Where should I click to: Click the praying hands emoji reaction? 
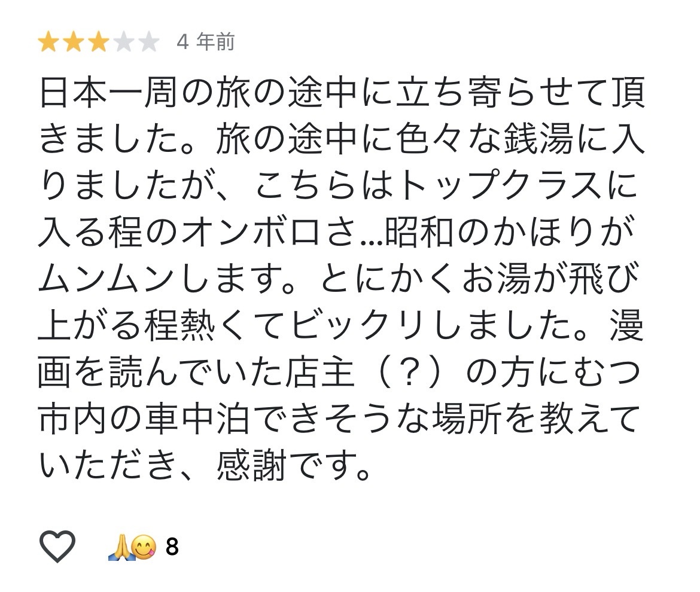(119, 547)
